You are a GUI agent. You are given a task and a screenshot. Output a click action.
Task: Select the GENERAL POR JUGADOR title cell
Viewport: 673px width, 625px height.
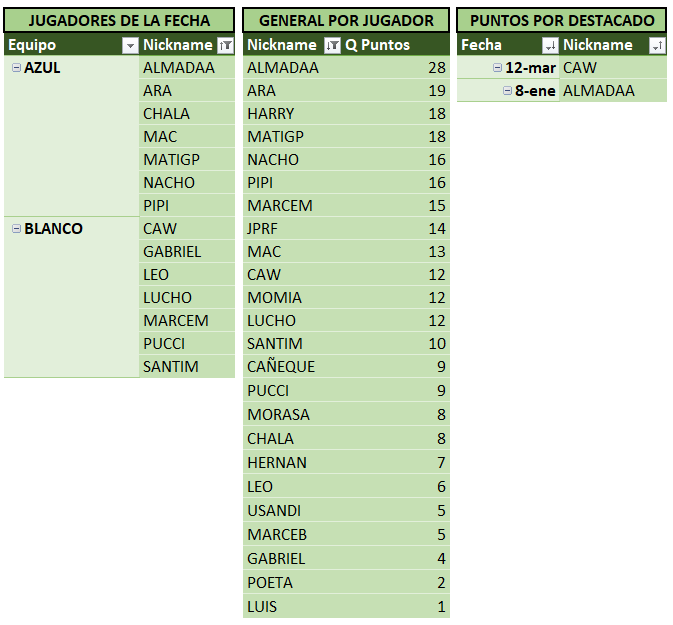click(346, 20)
